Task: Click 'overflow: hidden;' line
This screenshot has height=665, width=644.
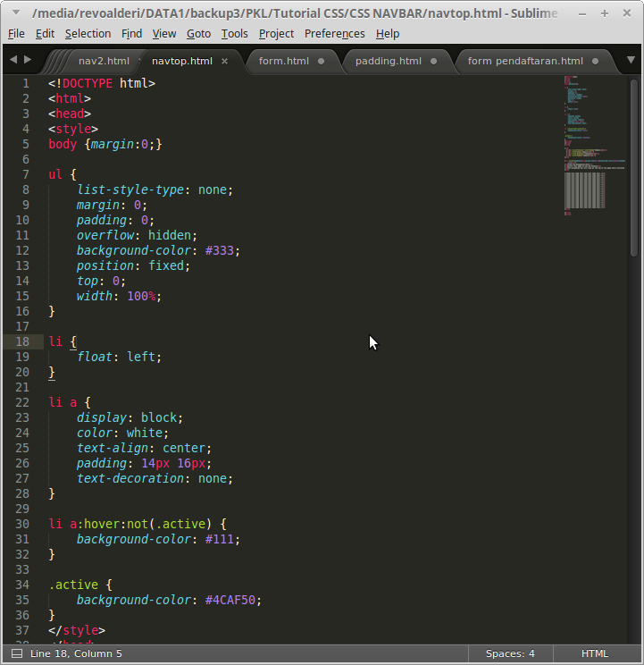Action: tap(137, 235)
